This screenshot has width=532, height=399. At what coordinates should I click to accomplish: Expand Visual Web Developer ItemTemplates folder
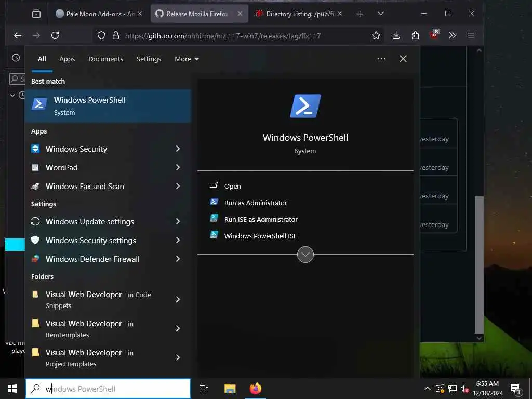178,328
